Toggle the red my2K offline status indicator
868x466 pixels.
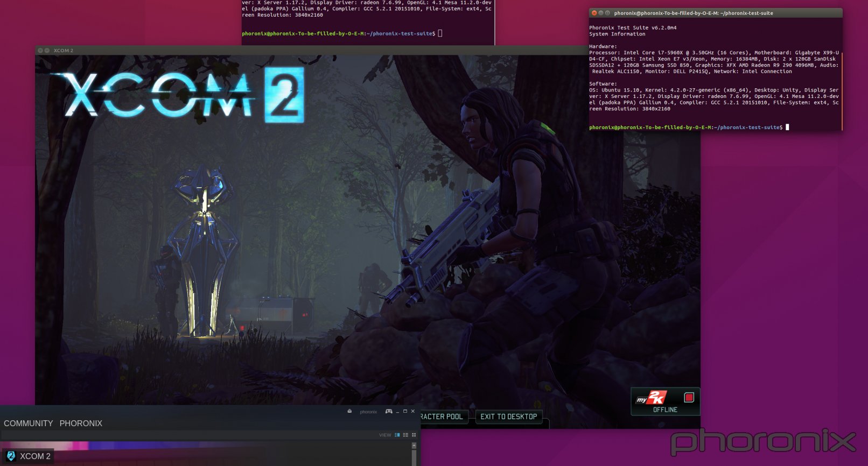point(689,398)
